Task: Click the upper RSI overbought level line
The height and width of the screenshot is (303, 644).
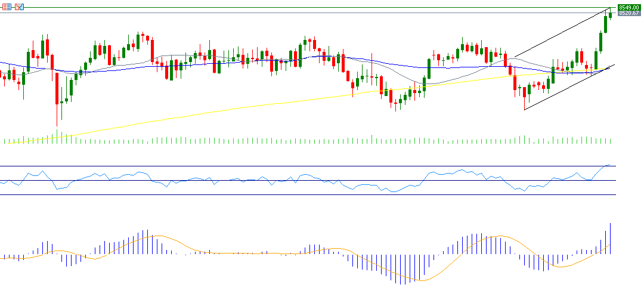Action: pyautogui.click(x=298, y=166)
